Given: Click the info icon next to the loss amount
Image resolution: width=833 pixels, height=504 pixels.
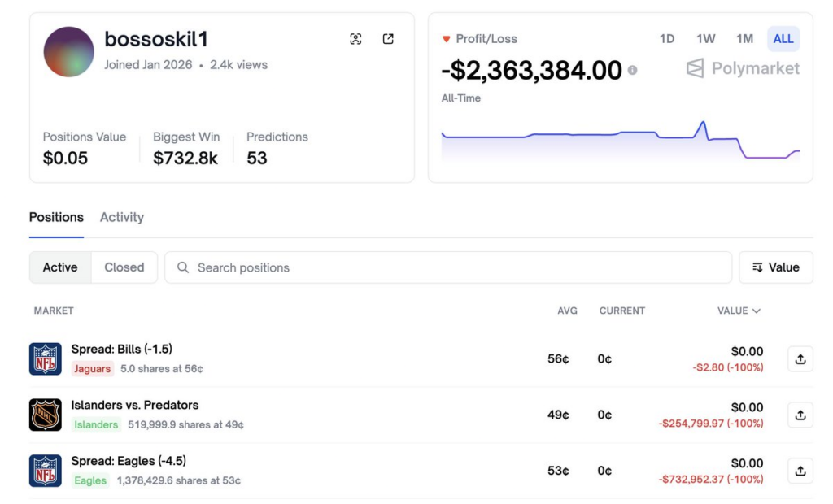Looking at the screenshot, I should click(633, 67).
